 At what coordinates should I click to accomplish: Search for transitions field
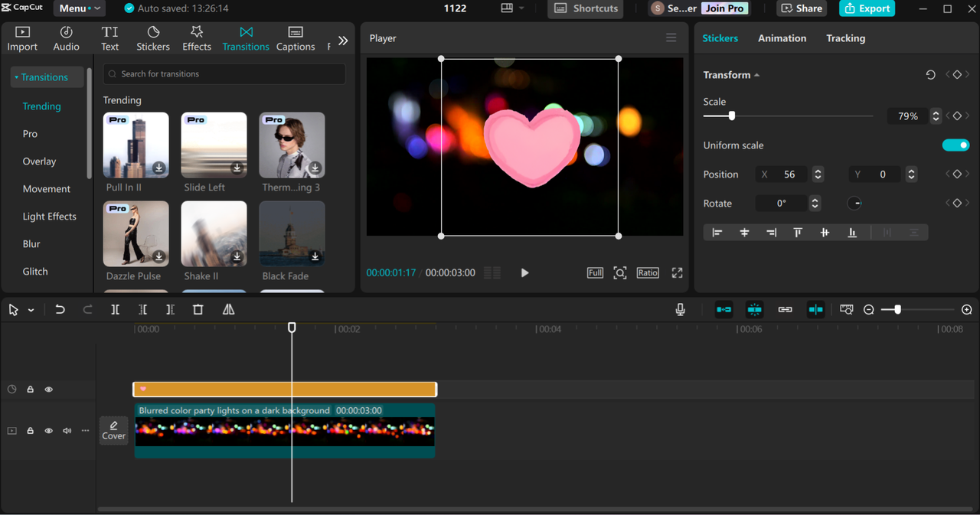coord(224,74)
